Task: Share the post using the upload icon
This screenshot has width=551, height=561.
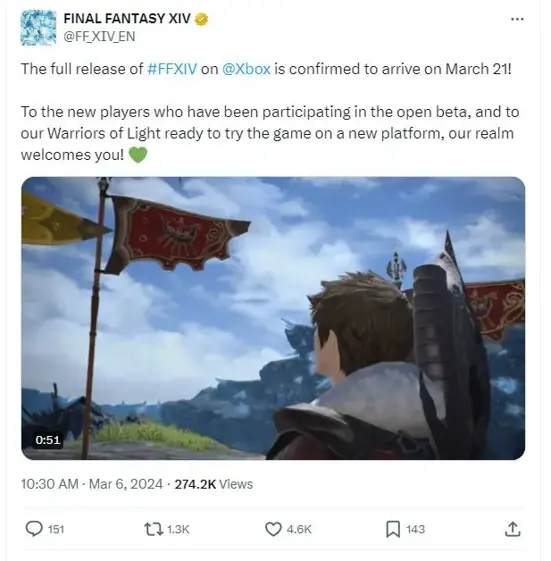Action: 512,529
